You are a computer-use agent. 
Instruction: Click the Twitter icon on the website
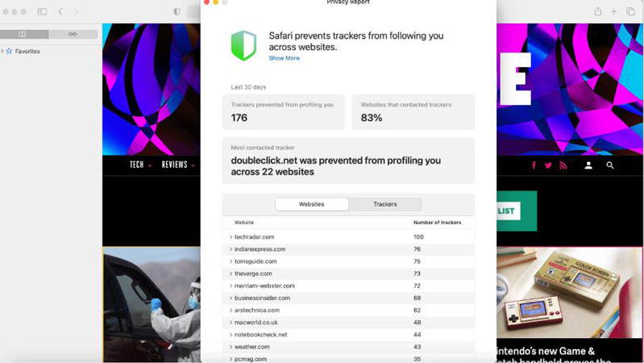point(548,165)
